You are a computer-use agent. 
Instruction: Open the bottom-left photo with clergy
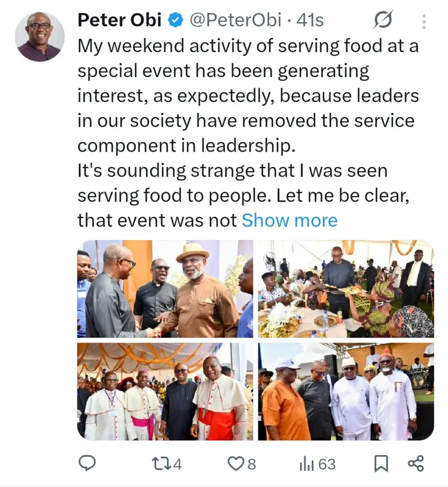tap(165, 391)
